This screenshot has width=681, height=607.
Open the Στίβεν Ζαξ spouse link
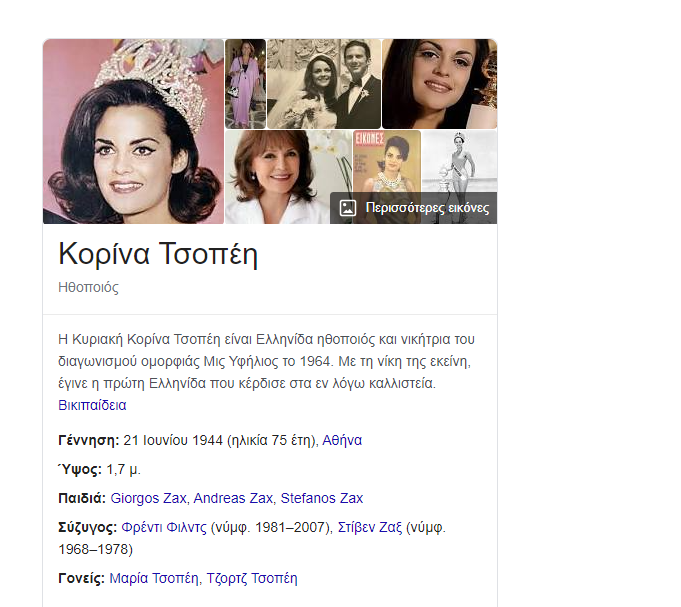coord(370,527)
